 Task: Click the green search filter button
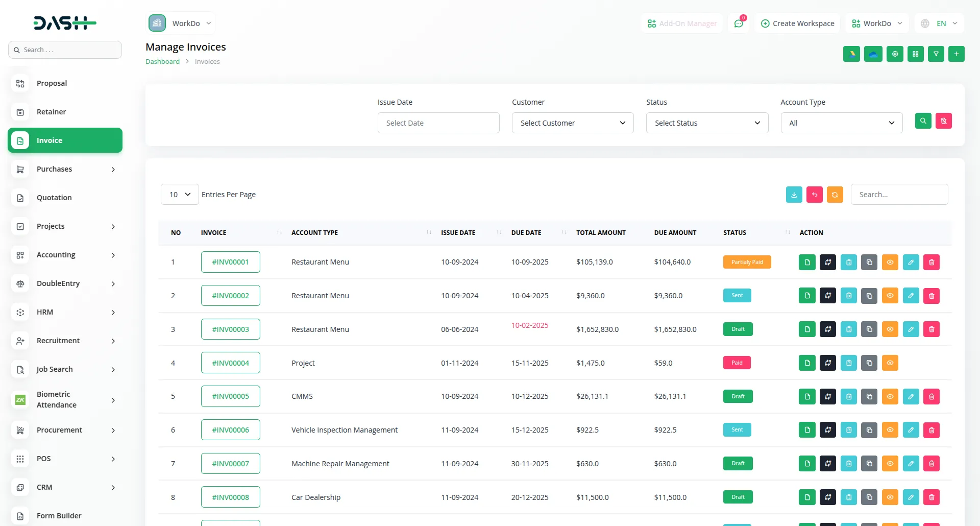point(923,121)
